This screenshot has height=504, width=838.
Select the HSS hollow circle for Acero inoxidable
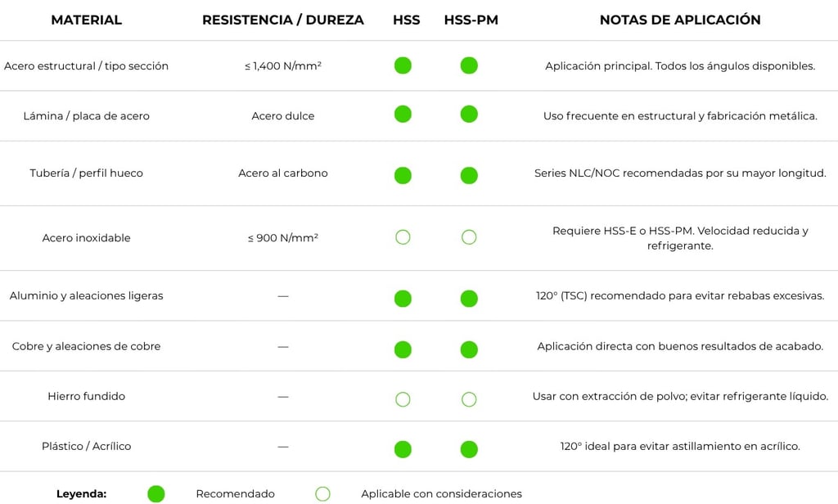point(403,237)
